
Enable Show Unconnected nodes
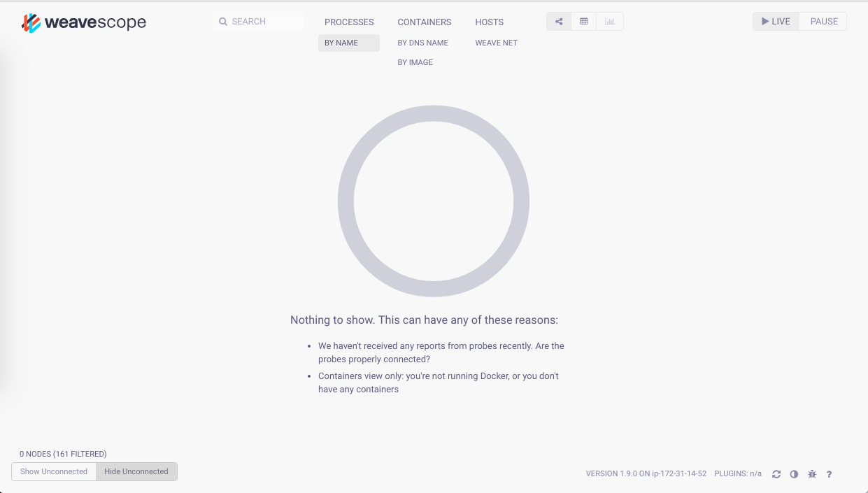point(53,471)
